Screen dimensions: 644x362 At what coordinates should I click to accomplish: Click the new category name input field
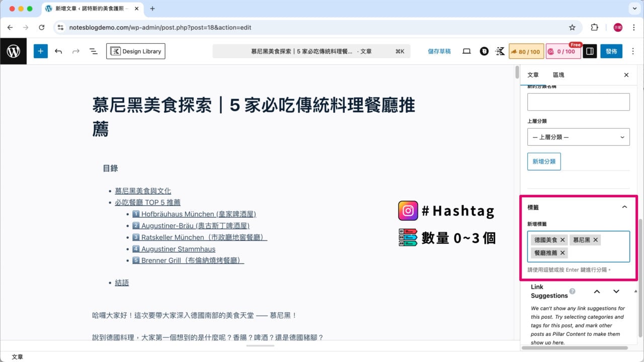578,102
